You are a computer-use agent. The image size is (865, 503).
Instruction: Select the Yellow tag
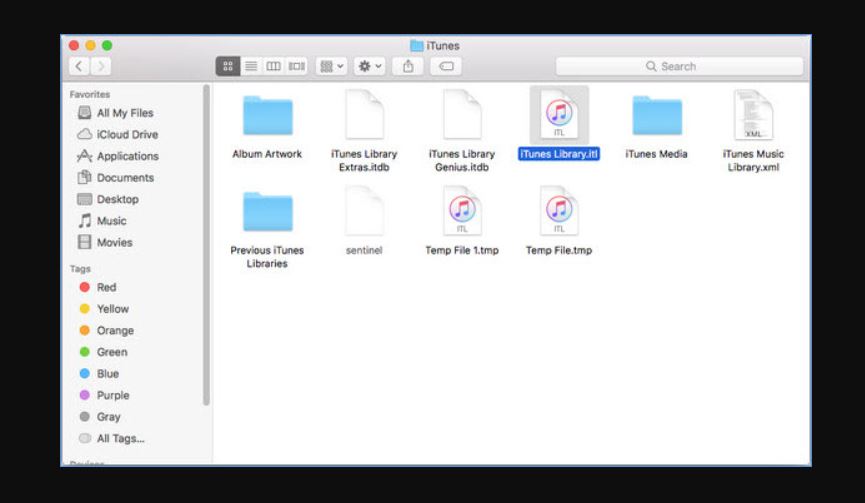click(x=104, y=309)
